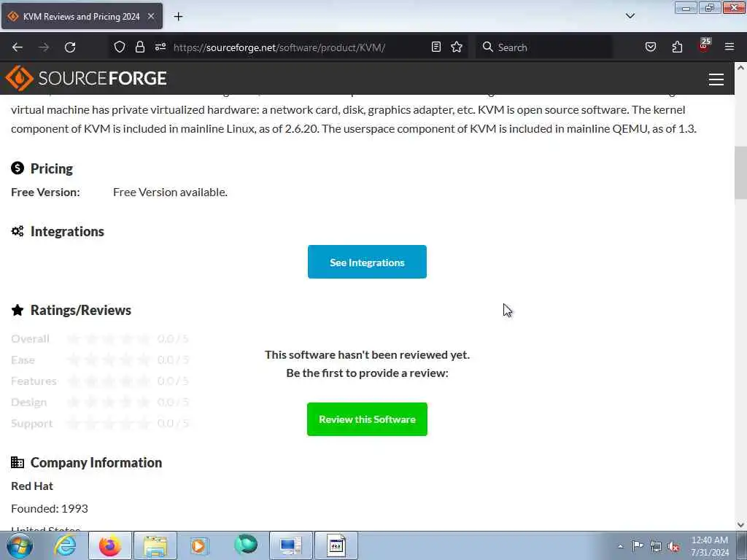Click the Free Version available text
The width and height of the screenshot is (747, 560).
pos(170,192)
